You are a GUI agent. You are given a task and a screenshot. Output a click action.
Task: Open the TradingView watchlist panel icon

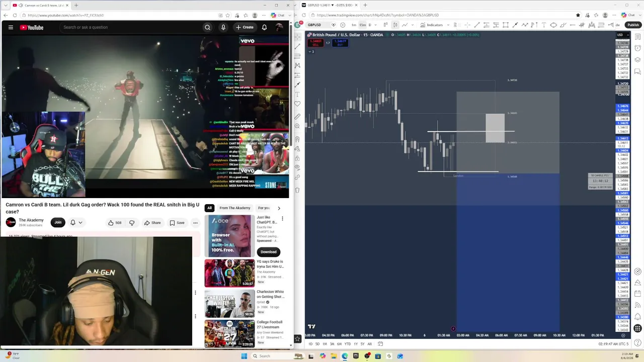tap(637, 37)
